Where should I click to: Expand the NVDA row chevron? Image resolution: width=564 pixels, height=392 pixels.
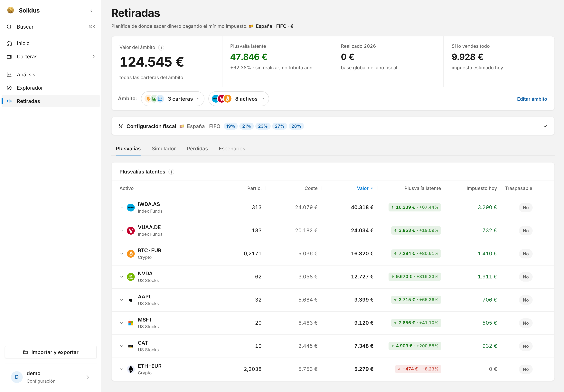coord(122,277)
